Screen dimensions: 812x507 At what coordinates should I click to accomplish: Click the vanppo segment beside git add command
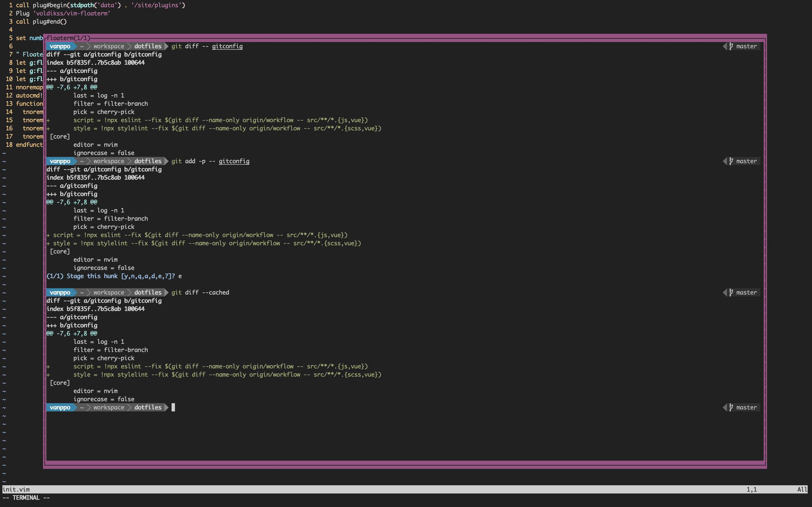click(60, 161)
